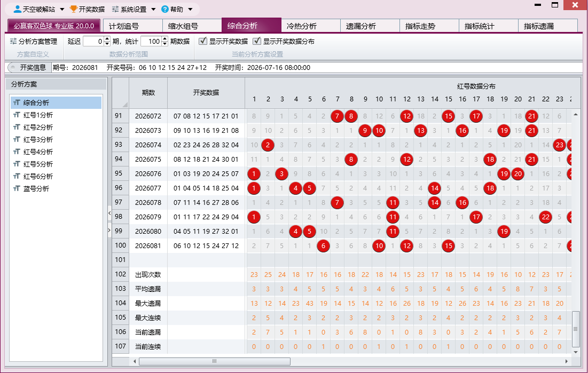588x373 pixels.
Task: Click the 帮助 question mark icon
Action: coord(165,9)
